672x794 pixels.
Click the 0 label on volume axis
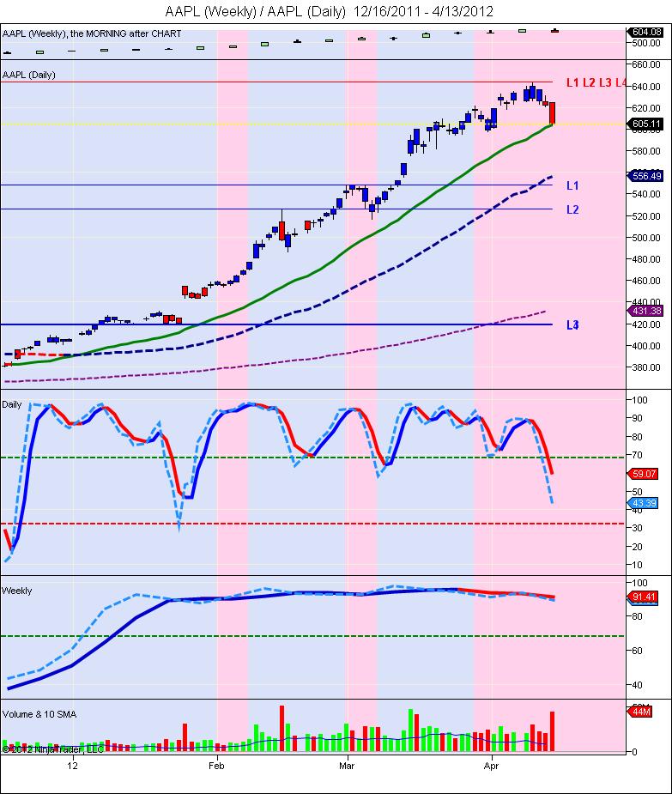point(635,752)
